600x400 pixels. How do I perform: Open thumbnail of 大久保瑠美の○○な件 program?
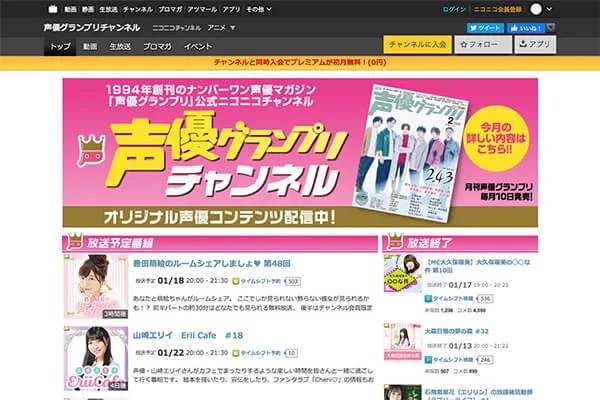403,273
